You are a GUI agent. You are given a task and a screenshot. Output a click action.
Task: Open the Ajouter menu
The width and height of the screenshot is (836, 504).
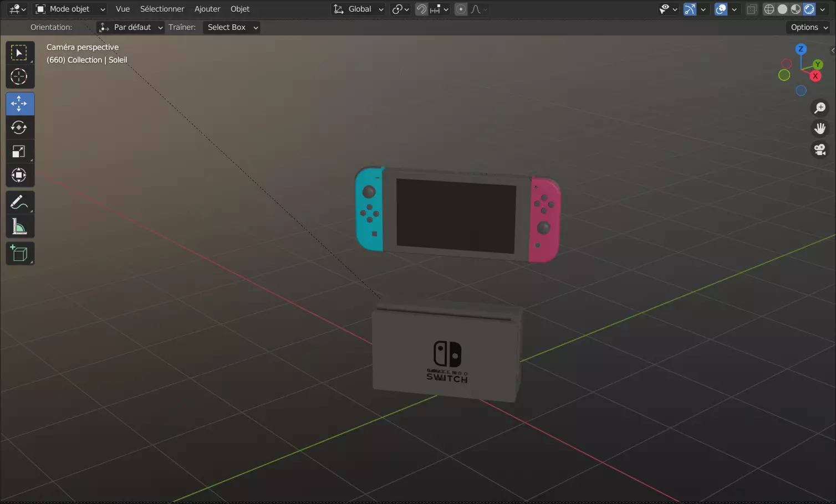(x=207, y=9)
